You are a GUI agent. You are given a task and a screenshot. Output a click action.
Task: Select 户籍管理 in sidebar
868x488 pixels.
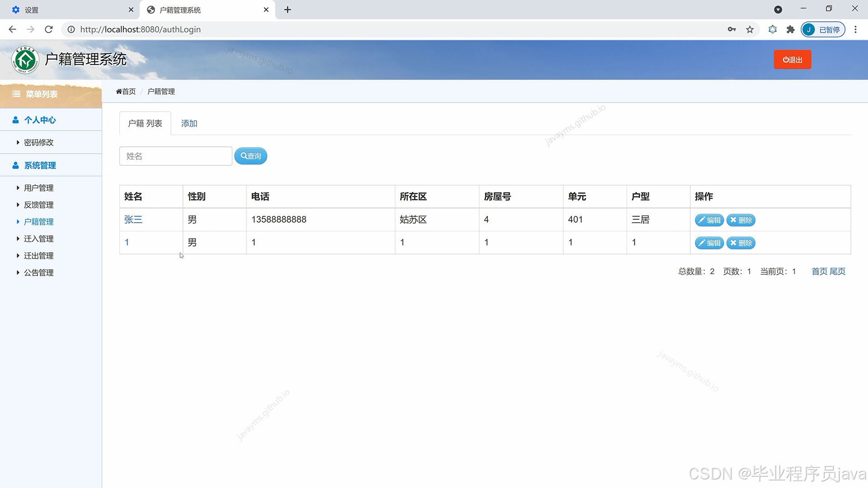point(38,222)
